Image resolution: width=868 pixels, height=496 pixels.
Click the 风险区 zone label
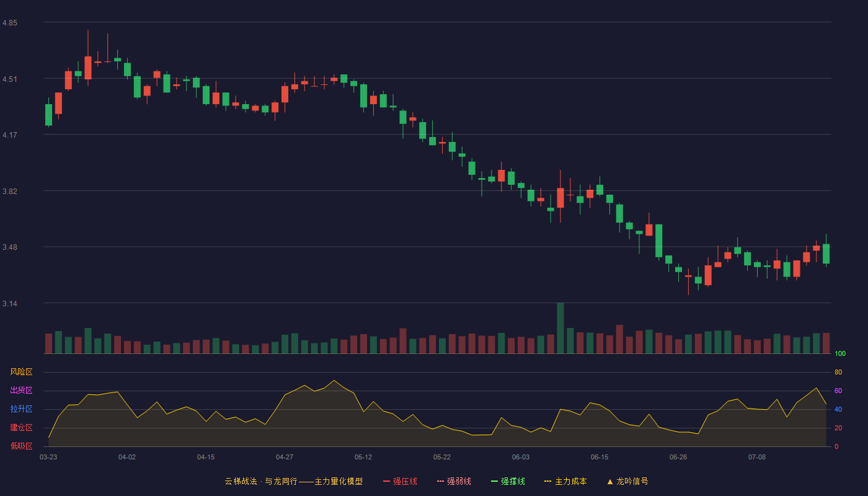pyautogui.click(x=21, y=372)
